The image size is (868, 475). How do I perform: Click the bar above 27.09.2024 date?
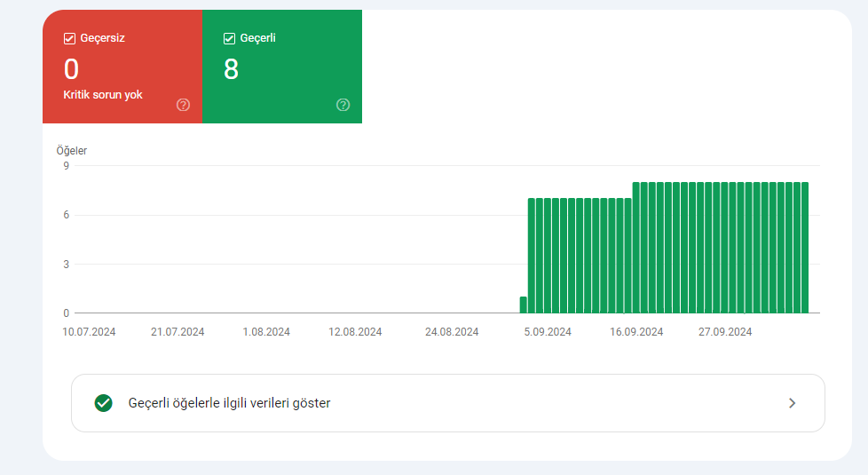click(x=724, y=248)
